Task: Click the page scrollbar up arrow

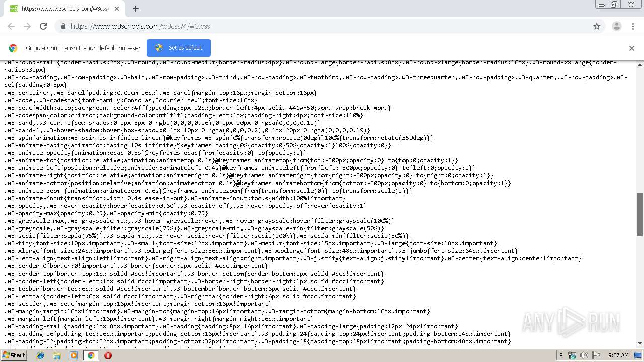Action: pos(640,64)
